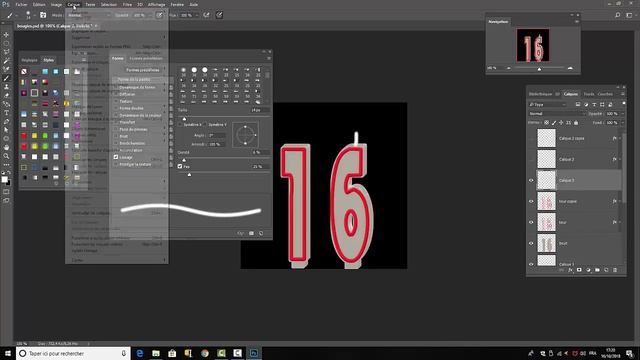Enable the Protéger la texture checkbox
Image resolution: width=640 pixels, height=360 pixels.
[x=116, y=164]
